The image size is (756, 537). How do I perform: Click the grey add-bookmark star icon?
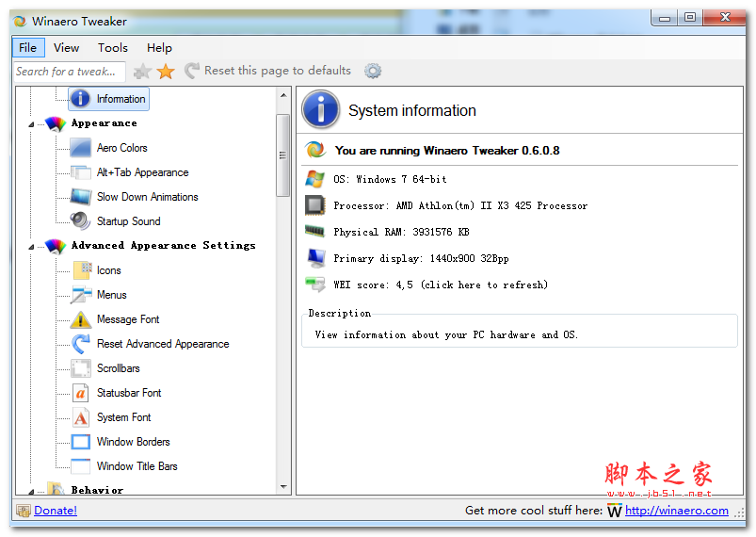point(143,72)
